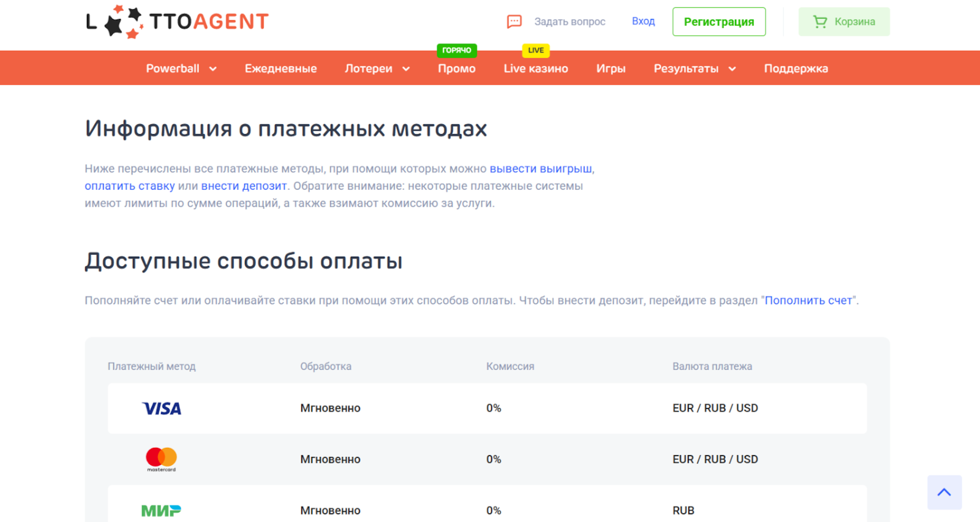Click the Вход login link
The image size is (980, 522).
(643, 21)
